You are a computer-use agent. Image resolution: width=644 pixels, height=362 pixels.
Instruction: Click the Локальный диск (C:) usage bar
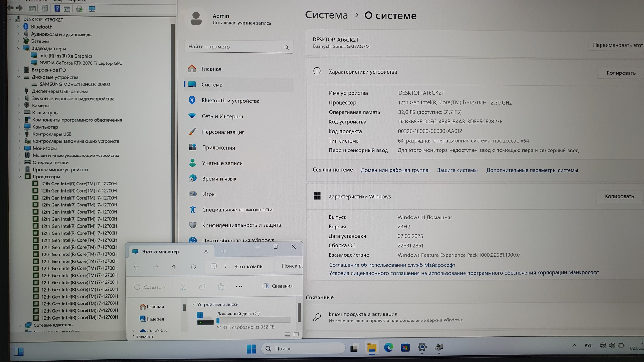(253, 320)
